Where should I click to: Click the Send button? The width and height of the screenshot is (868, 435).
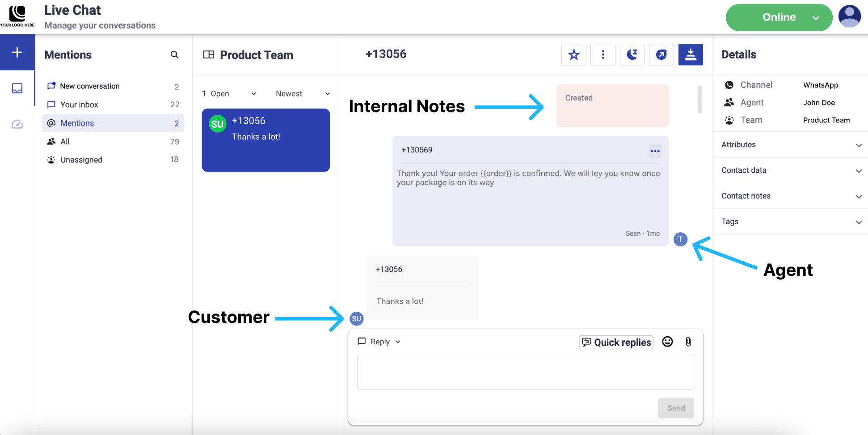click(676, 408)
